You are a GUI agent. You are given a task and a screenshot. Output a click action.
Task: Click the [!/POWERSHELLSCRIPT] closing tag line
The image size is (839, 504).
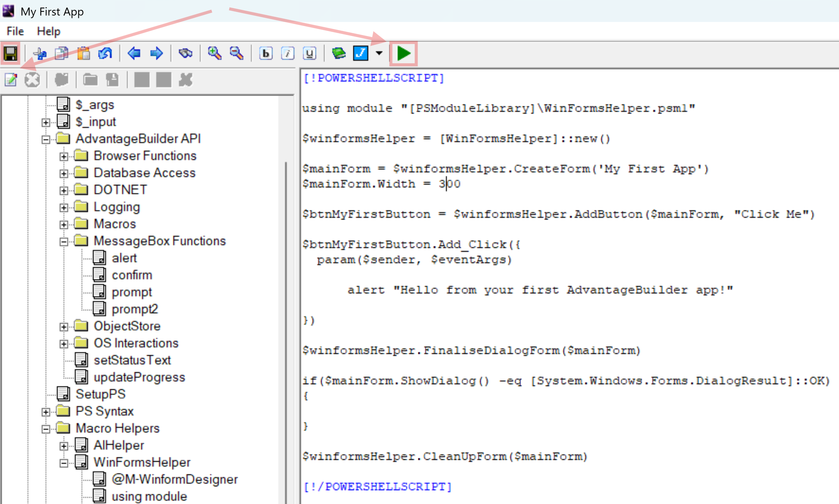[378, 487]
